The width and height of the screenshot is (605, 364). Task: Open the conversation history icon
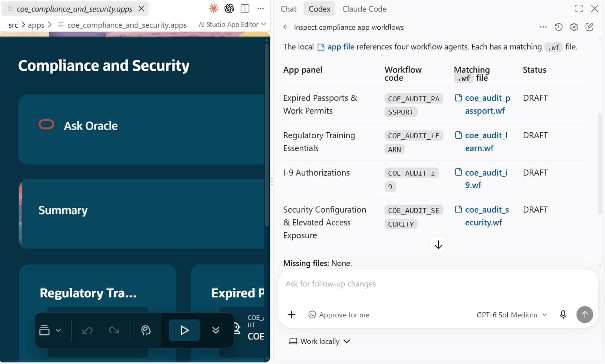coord(558,27)
